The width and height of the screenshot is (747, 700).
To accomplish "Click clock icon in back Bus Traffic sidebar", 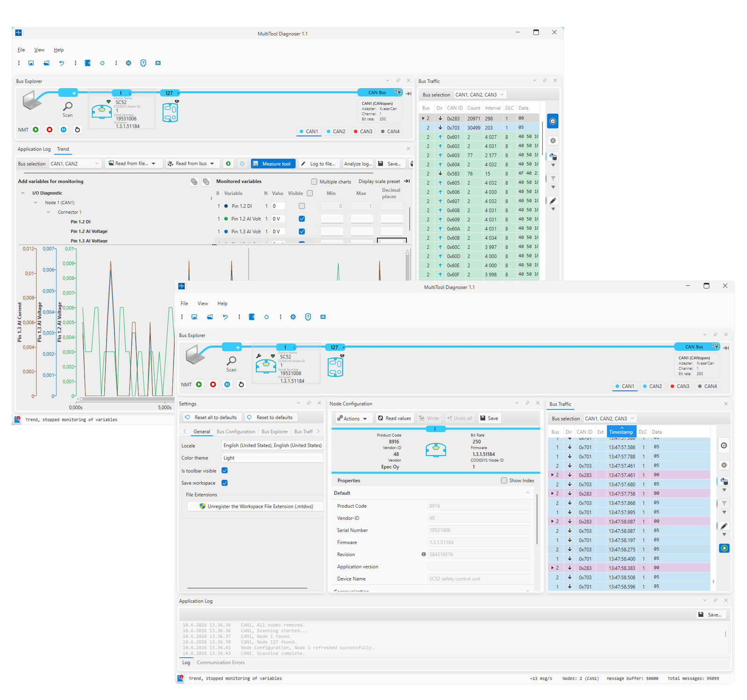I will [x=553, y=121].
